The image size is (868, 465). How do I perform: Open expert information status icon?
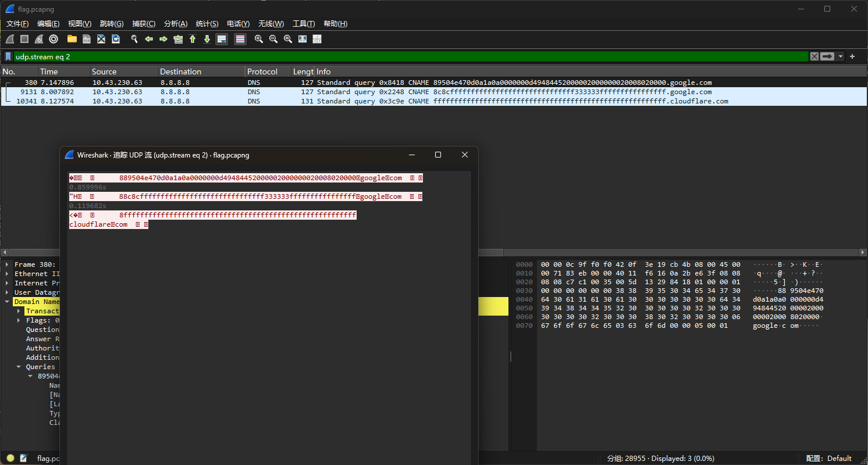[10, 458]
